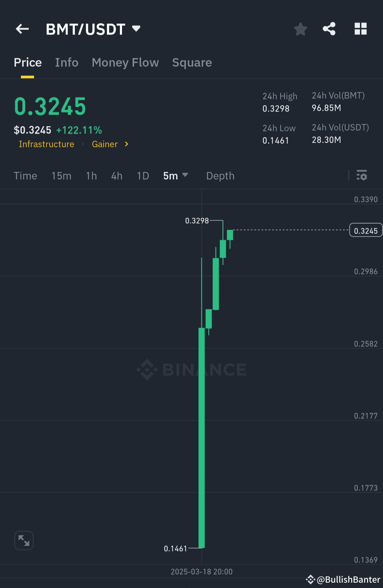The image size is (383, 588).
Task: Switch to the Info tab
Action: click(x=67, y=62)
